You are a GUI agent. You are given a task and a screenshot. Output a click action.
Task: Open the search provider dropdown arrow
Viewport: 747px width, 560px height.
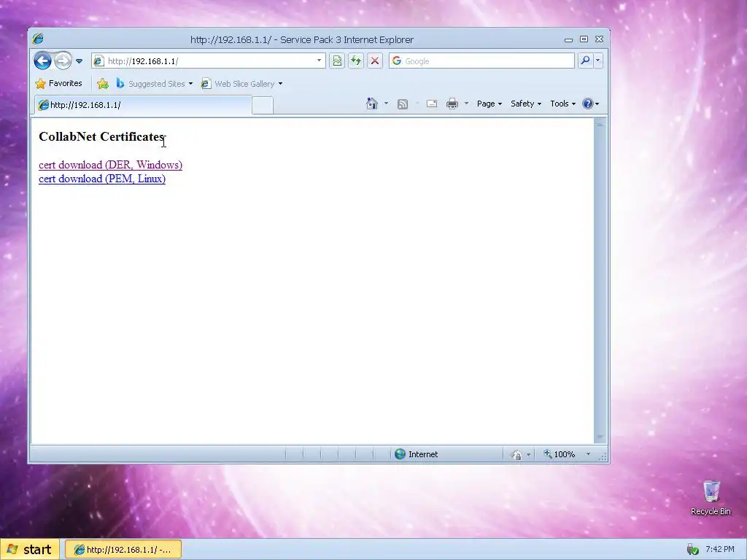598,61
